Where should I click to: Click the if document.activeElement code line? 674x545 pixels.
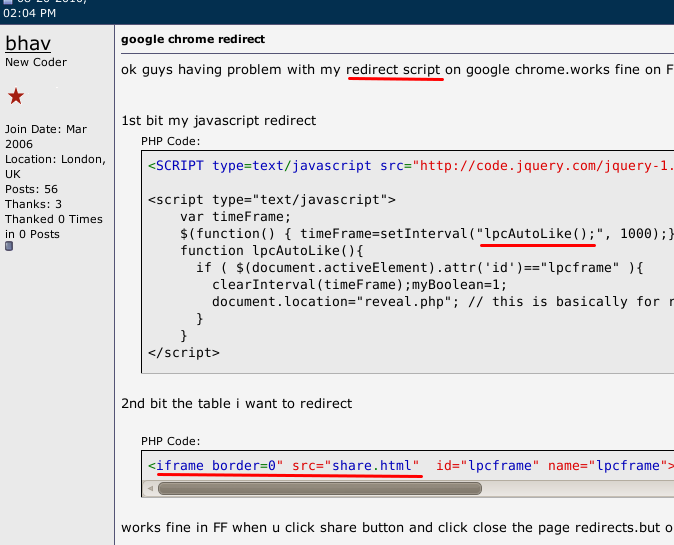(x=419, y=268)
